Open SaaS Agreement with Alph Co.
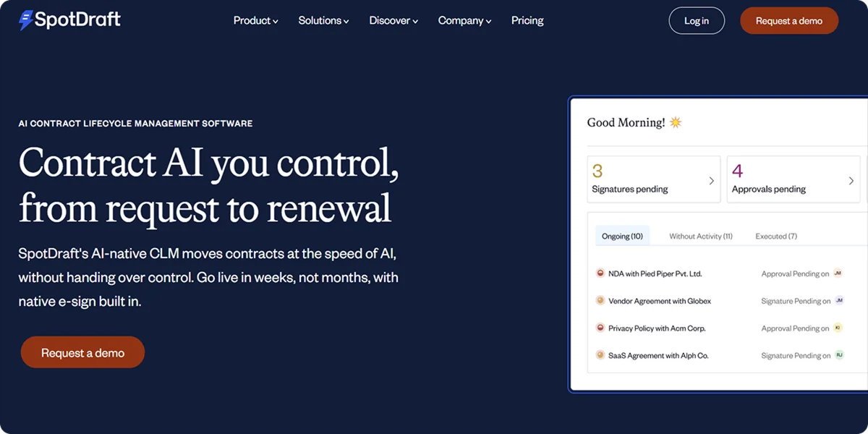This screenshot has width=868, height=434. 658,355
